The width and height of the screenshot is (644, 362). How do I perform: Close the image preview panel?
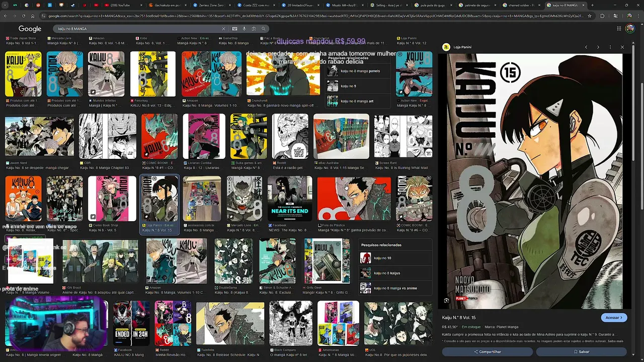click(x=622, y=47)
